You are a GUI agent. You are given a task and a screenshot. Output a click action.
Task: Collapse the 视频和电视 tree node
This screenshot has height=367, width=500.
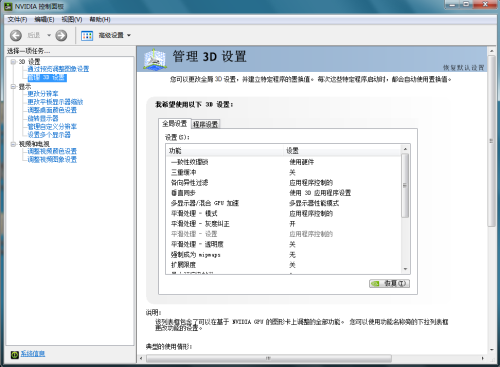13,144
